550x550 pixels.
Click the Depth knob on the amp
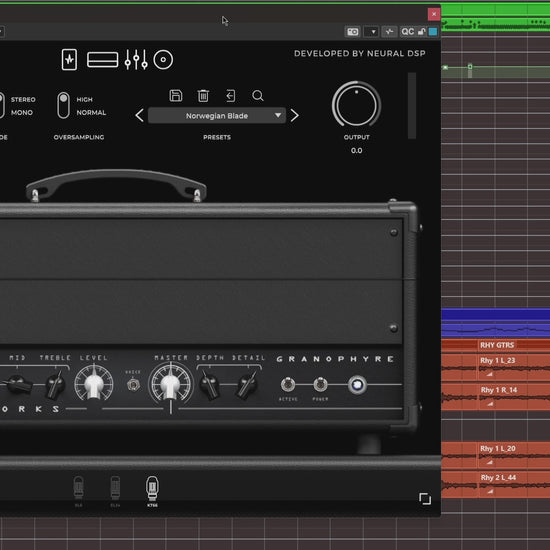[x=209, y=385]
